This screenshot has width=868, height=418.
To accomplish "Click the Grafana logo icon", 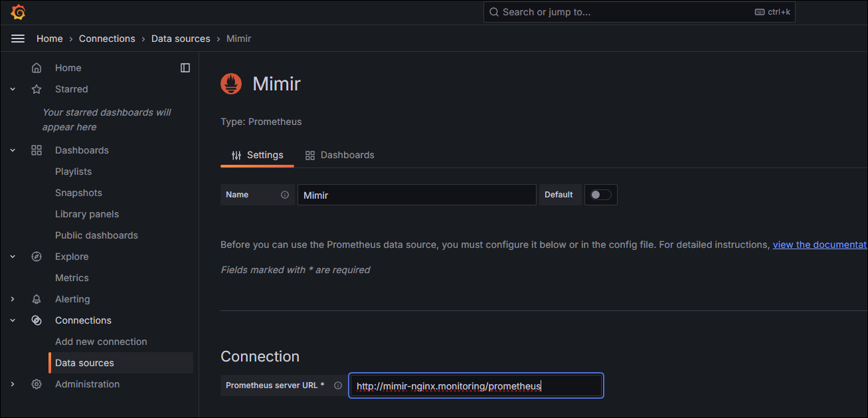I will click(x=18, y=12).
